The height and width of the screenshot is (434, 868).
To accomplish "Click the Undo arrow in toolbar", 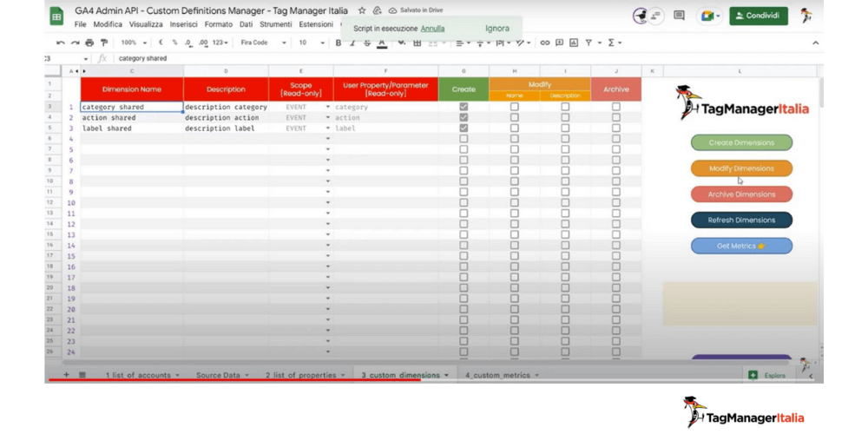I will coord(61,43).
